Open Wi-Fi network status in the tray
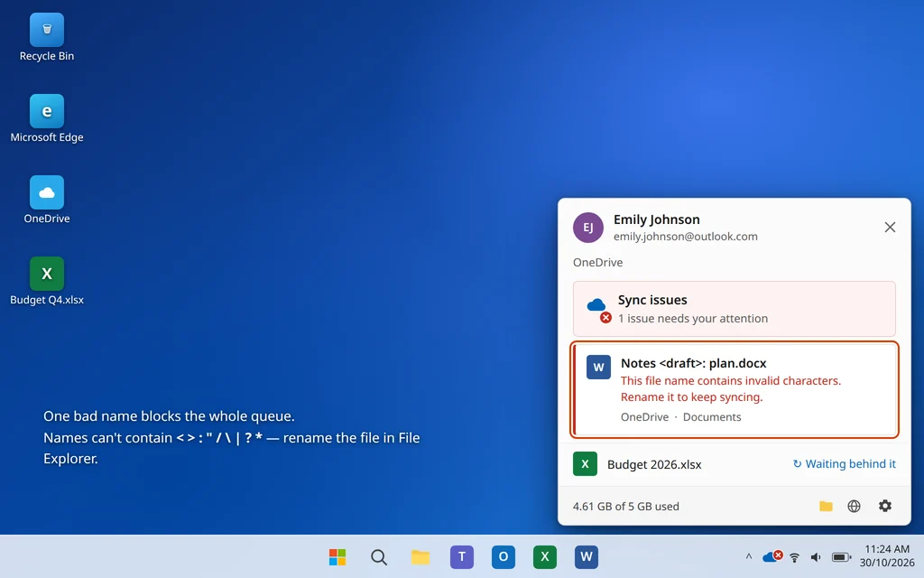This screenshot has height=578, width=924. tap(794, 556)
